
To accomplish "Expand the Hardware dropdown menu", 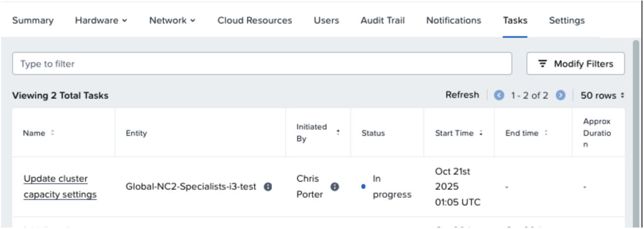I will pos(101,21).
